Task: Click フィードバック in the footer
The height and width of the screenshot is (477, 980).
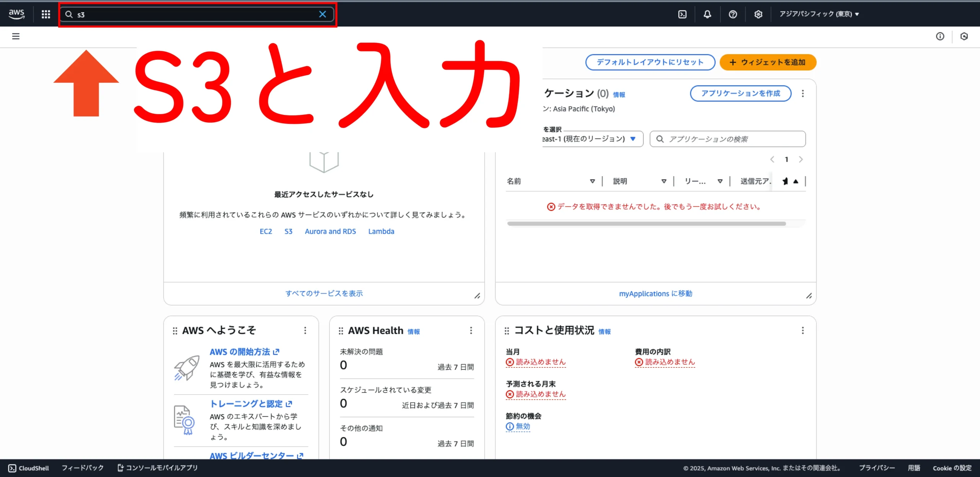Action: click(x=83, y=468)
